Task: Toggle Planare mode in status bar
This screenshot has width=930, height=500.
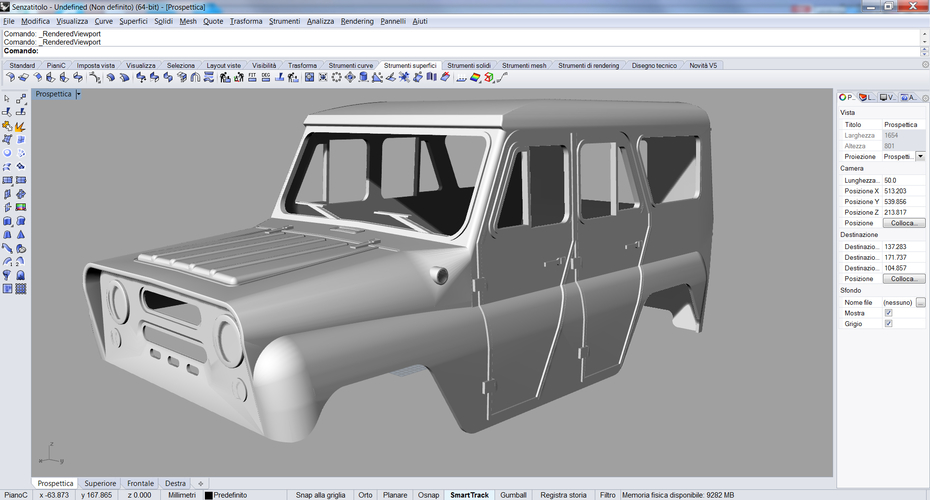Action: 395,495
